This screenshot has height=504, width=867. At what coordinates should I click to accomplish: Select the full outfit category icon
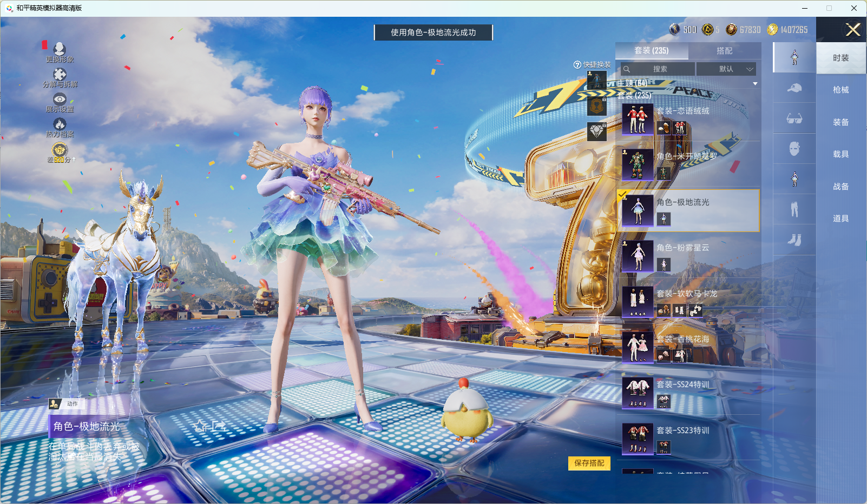click(x=794, y=57)
